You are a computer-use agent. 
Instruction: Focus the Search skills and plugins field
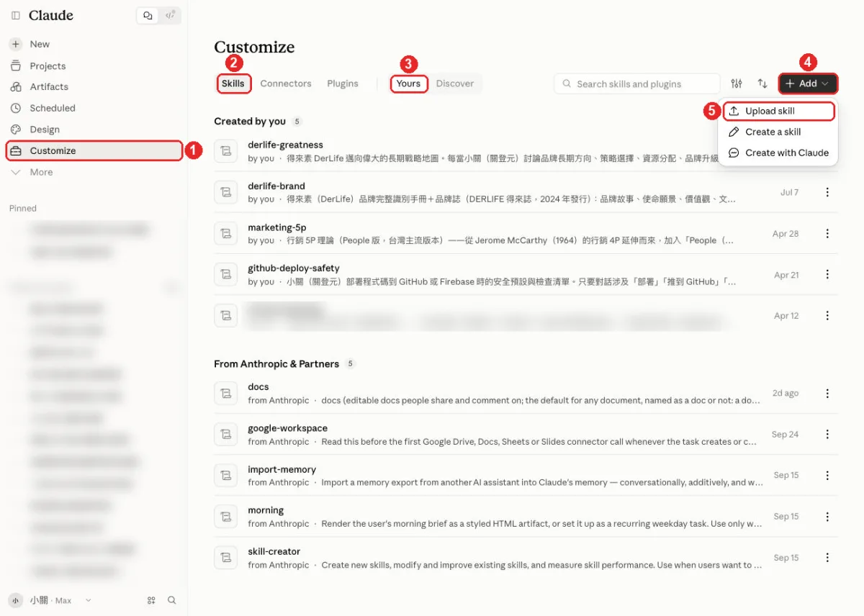pyautogui.click(x=637, y=83)
